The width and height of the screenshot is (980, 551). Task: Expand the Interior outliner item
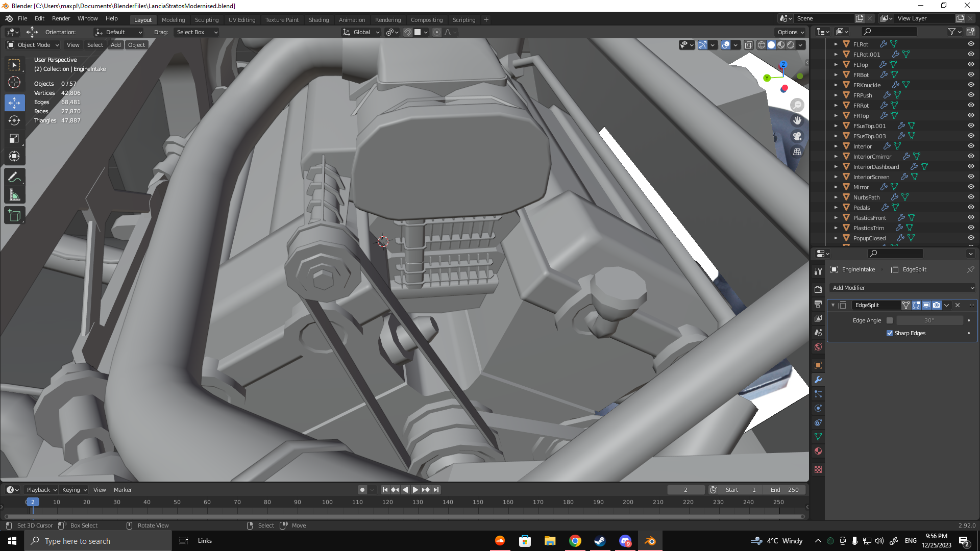tap(836, 146)
